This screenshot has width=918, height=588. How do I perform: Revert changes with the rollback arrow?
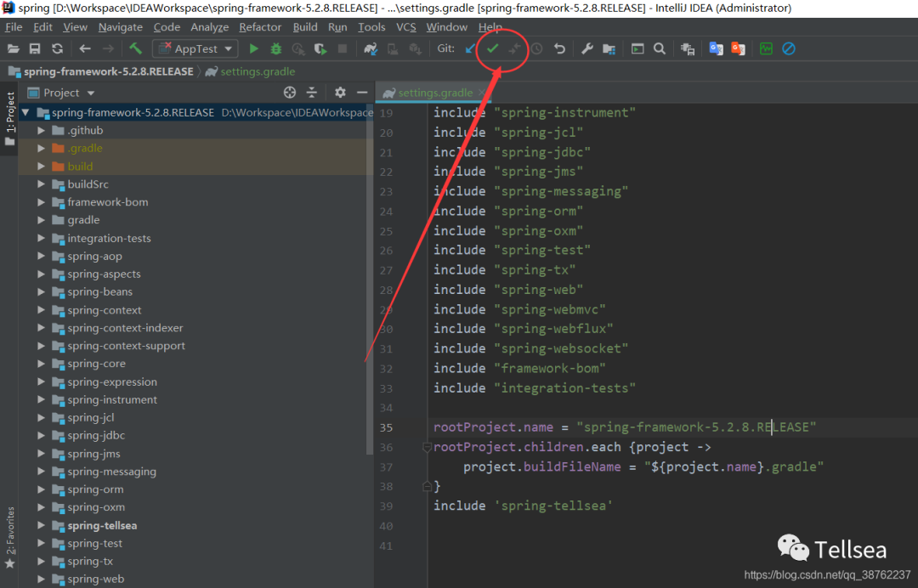pyautogui.click(x=559, y=48)
